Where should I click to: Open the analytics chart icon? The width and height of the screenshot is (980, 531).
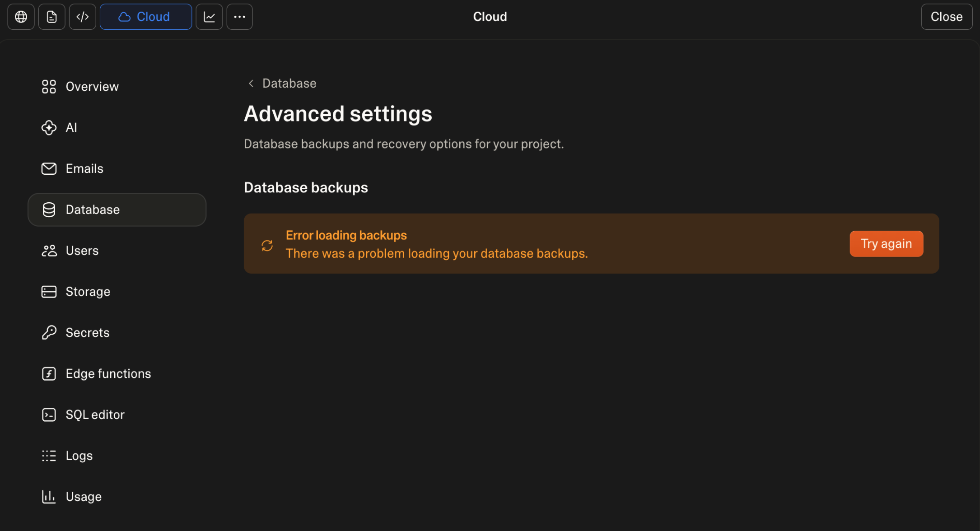(209, 17)
